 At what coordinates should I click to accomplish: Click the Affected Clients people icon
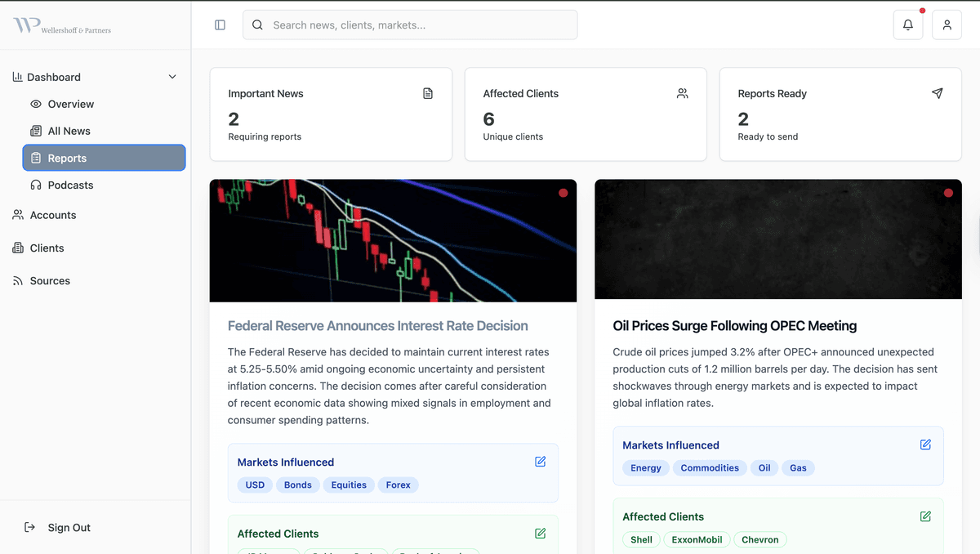[x=682, y=94]
